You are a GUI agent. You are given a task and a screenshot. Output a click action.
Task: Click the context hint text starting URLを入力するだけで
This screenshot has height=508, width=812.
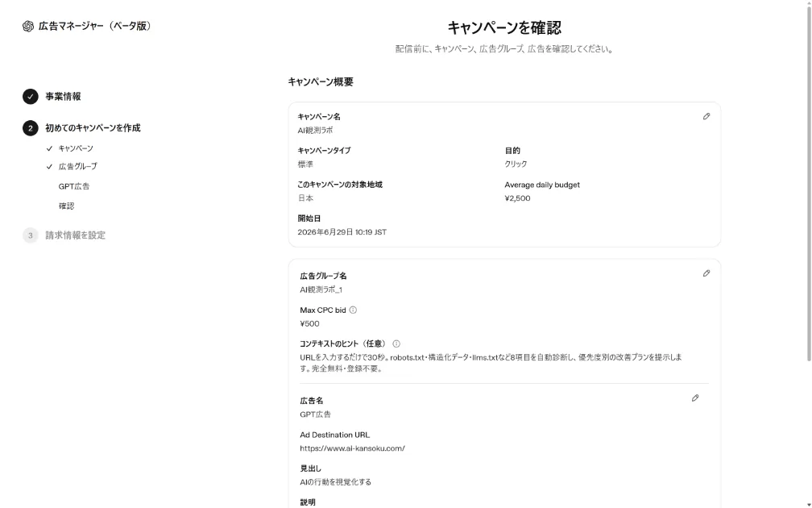coord(491,363)
